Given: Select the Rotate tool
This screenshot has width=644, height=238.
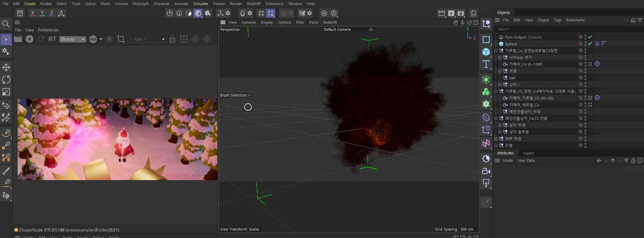Looking at the screenshot, I should pyautogui.click(x=6, y=80).
